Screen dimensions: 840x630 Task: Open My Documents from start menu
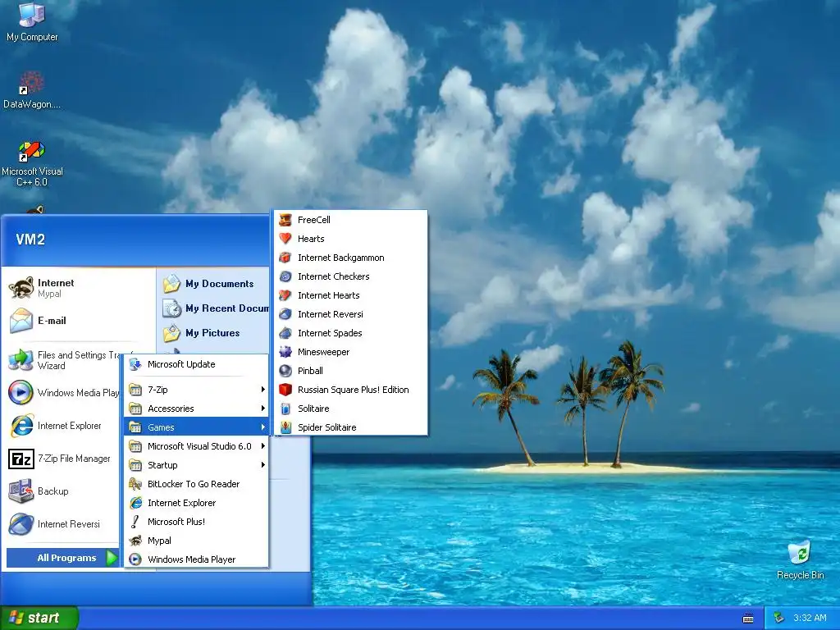(215, 284)
